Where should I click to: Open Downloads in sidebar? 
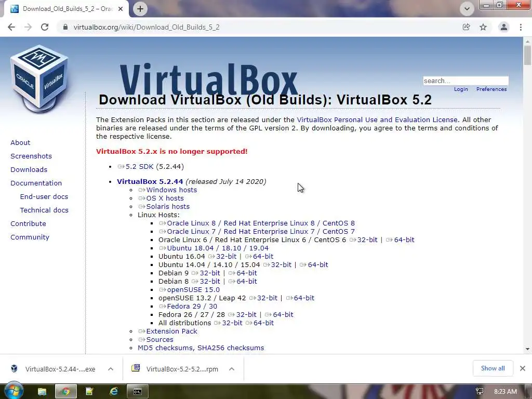point(29,170)
